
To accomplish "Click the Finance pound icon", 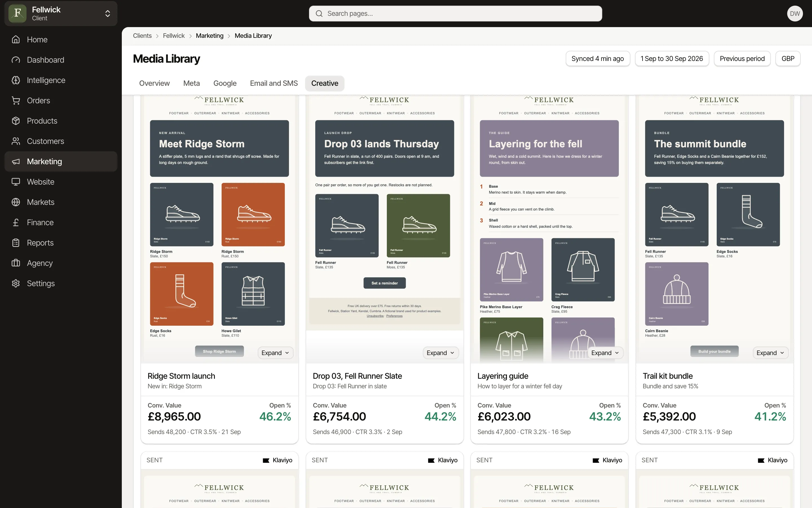I will pyautogui.click(x=16, y=222).
